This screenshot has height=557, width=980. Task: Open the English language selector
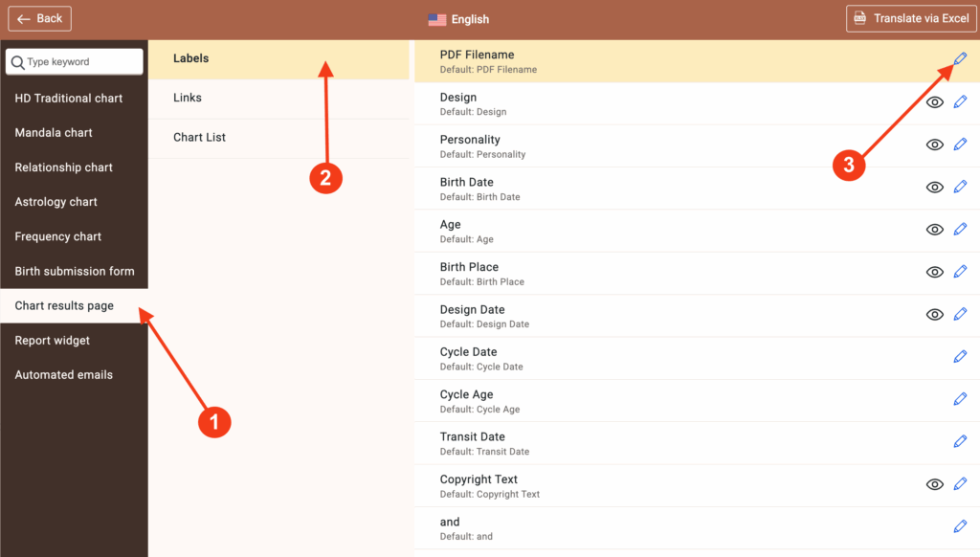coord(458,19)
